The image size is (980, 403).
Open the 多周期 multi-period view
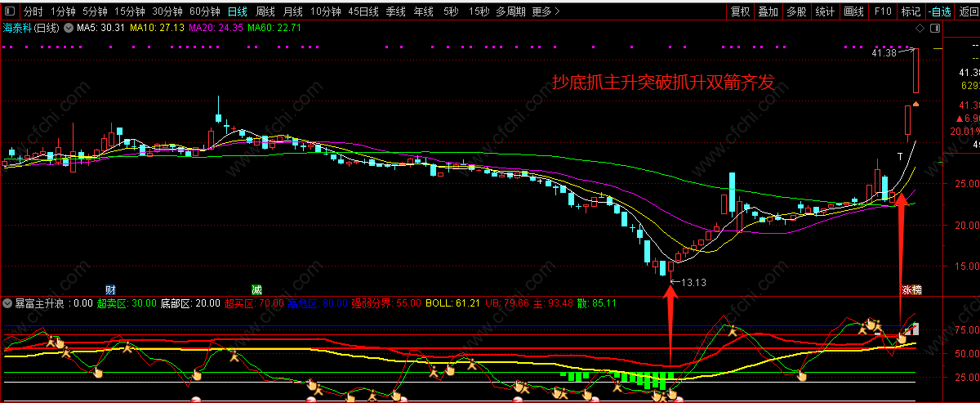(x=510, y=11)
